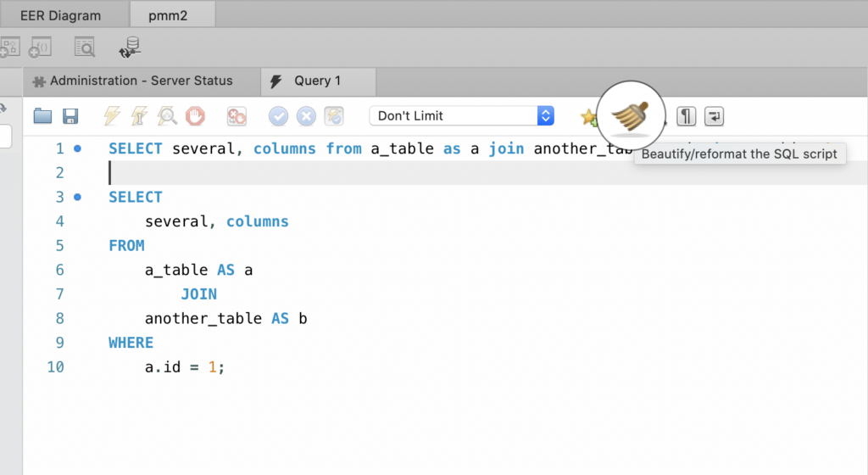The image size is (868, 475).
Task: Open the search table data icon in top toolbar
Action: tap(85, 47)
